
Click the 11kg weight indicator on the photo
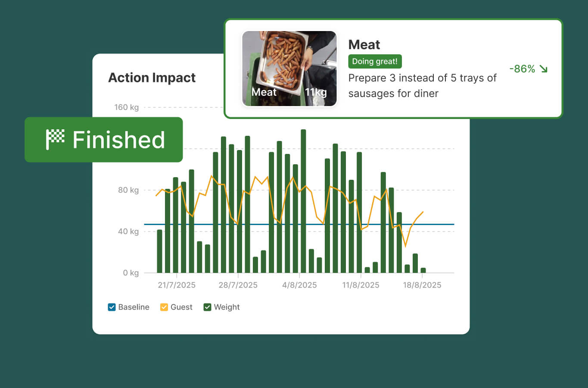(316, 92)
